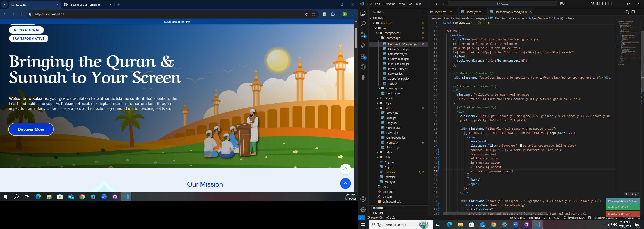Open Explorer views and more actions ellipsis
This screenshot has width=644, height=229.
422,12
